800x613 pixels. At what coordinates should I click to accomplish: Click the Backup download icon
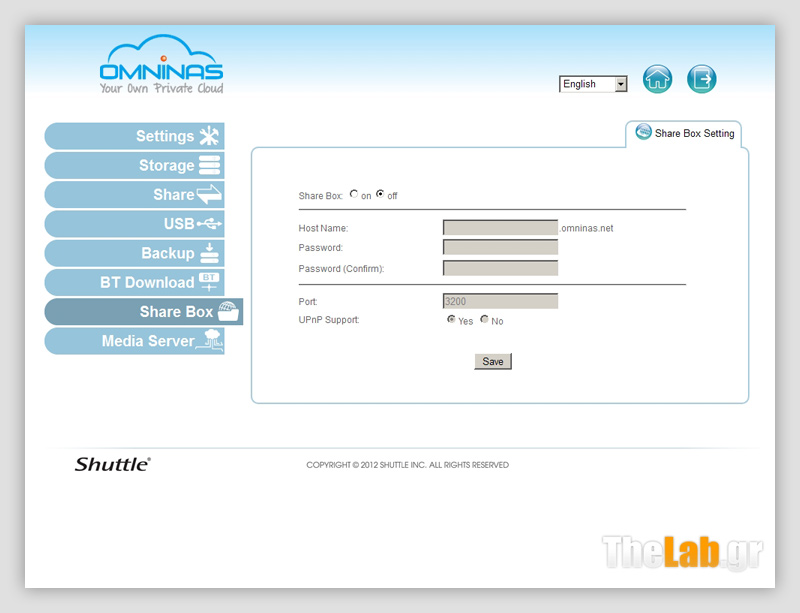[209, 253]
